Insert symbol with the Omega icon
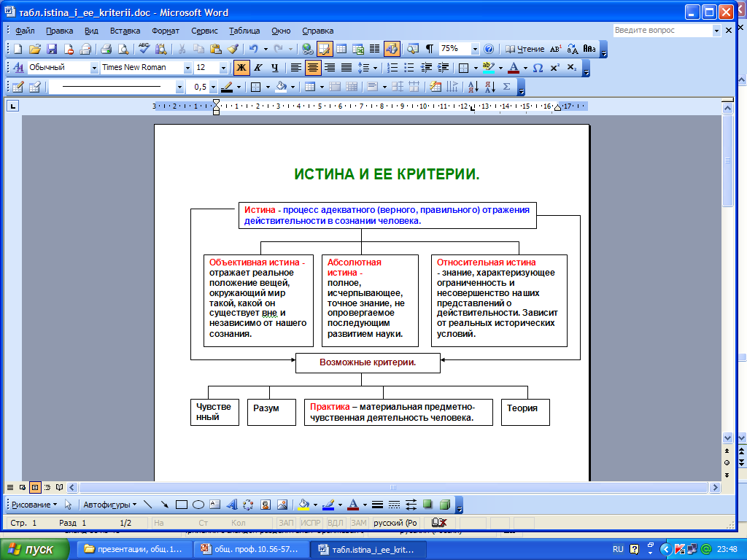This screenshot has height=560, width=747. pos(538,68)
